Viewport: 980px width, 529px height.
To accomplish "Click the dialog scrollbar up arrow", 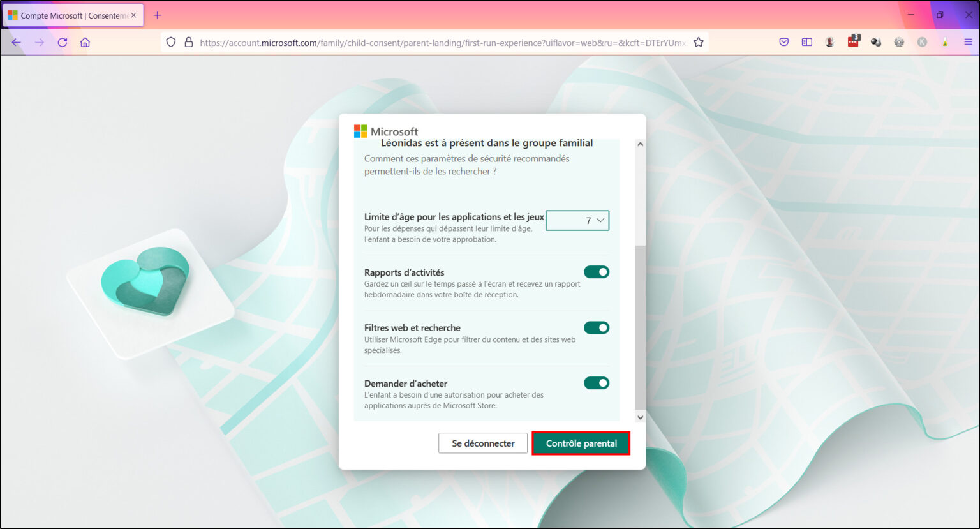I will (640, 144).
